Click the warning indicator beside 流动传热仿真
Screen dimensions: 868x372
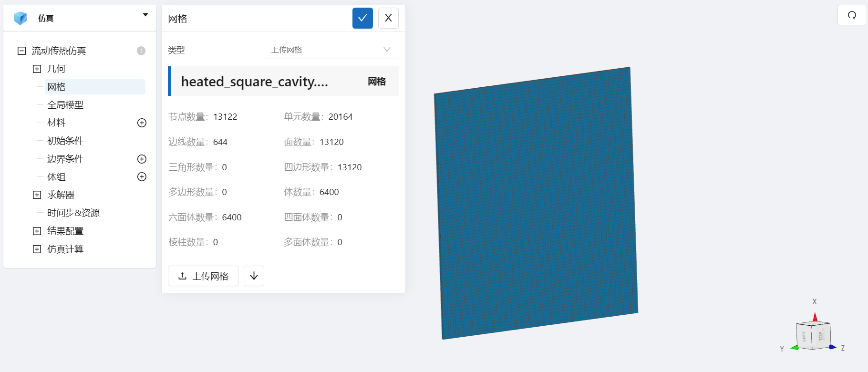coord(141,51)
